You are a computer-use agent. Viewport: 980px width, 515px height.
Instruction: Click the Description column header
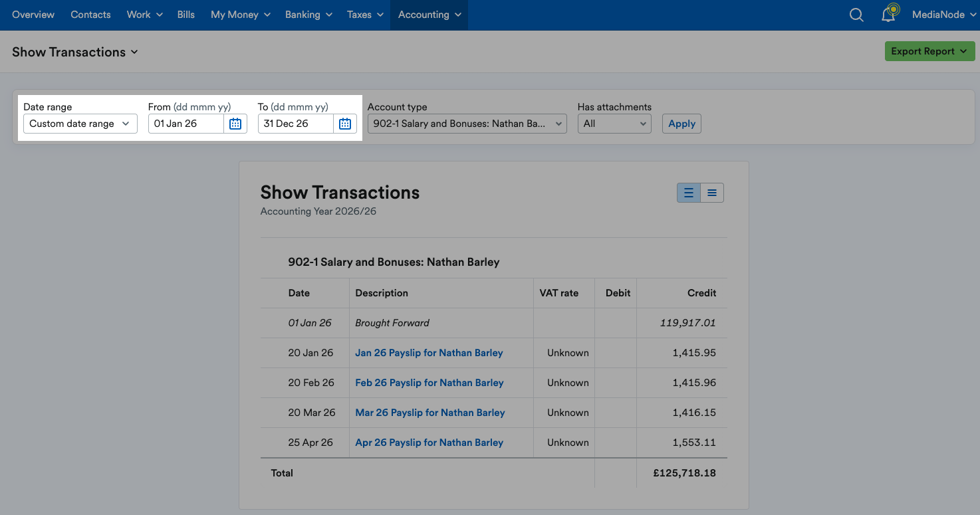(382, 293)
